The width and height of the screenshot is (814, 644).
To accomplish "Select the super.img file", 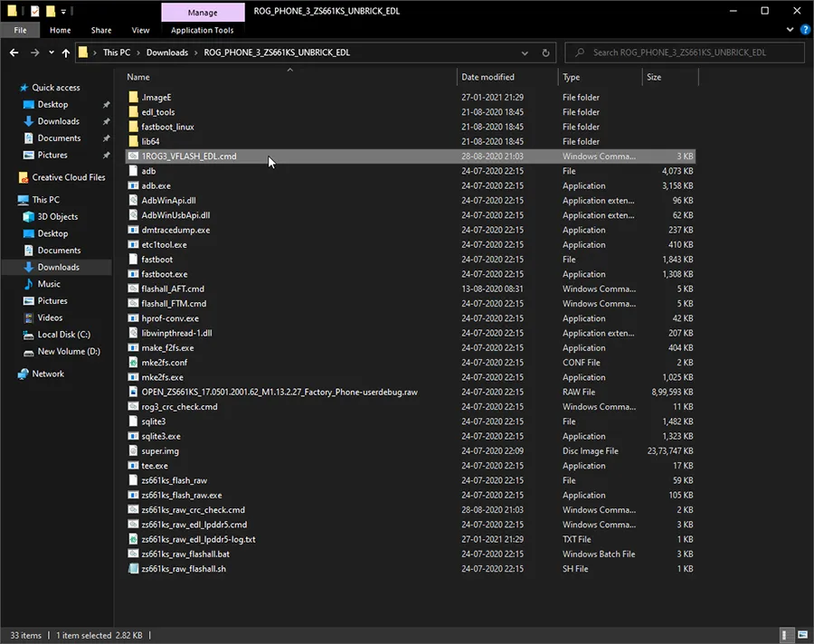I will [x=160, y=450].
